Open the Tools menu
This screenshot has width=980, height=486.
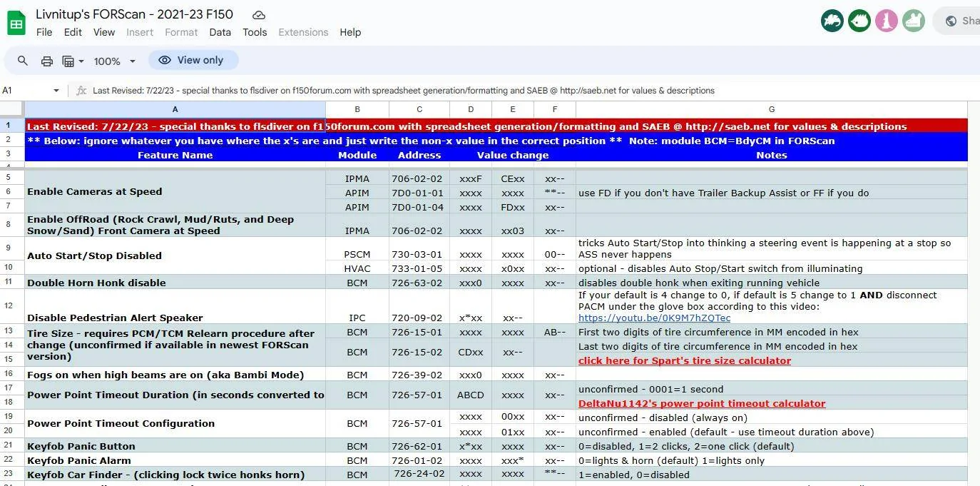pyautogui.click(x=255, y=32)
